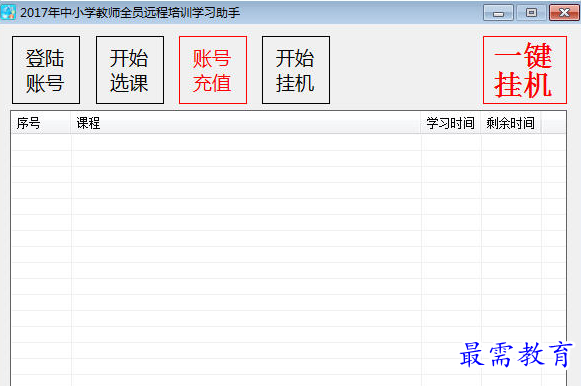Click the 序号 column header
Image resolution: width=581 pixels, height=386 pixels.
41,123
